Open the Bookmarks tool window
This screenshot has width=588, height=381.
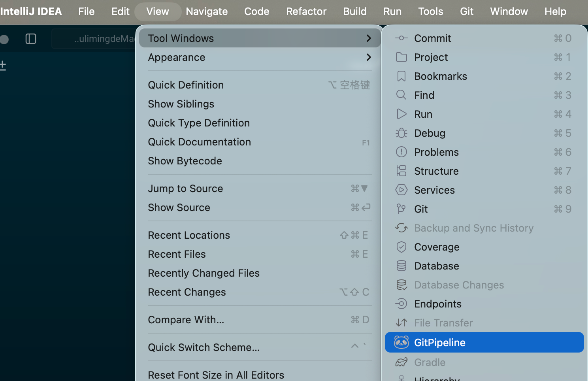coord(441,76)
